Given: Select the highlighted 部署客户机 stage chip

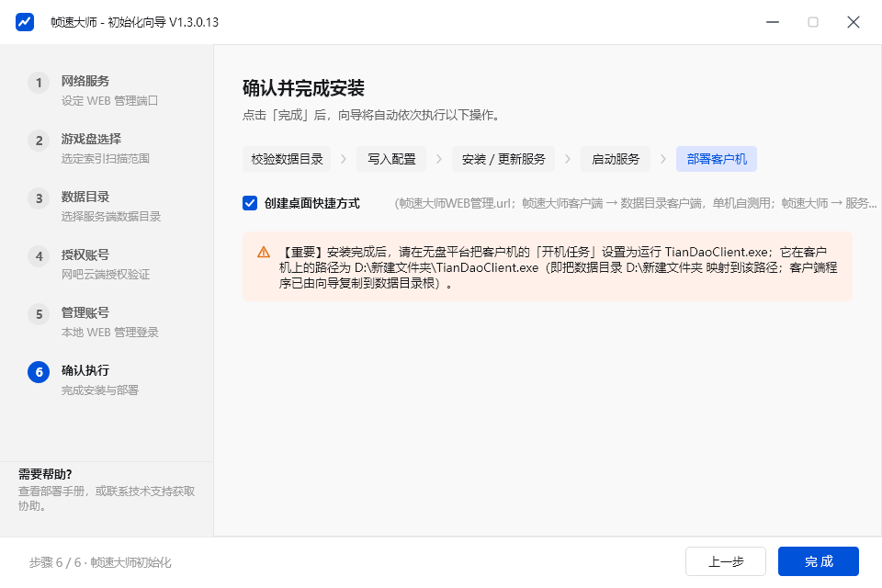Looking at the screenshot, I should (717, 159).
